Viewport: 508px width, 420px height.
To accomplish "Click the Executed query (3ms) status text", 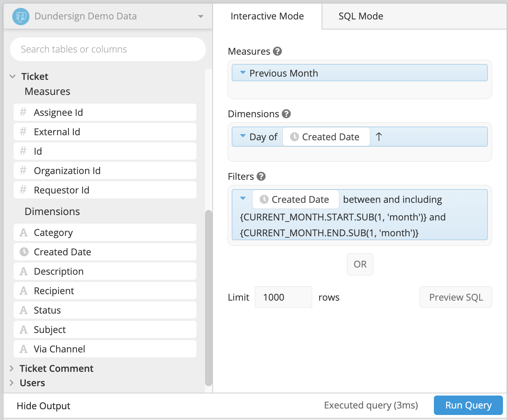I will pyautogui.click(x=371, y=405).
